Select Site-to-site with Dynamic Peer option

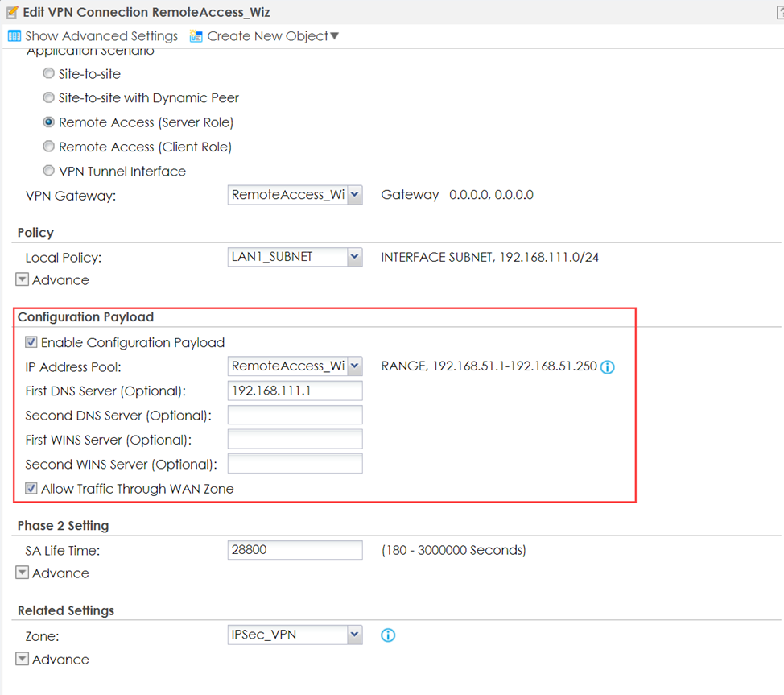[49, 98]
